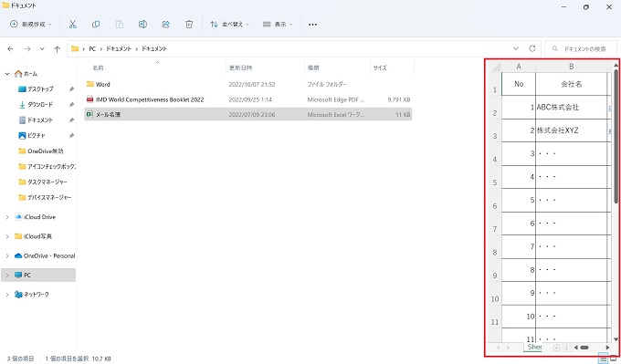The image size is (621, 364).
Task: Click the Rename icon in toolbar
Action: click(142, 24)
